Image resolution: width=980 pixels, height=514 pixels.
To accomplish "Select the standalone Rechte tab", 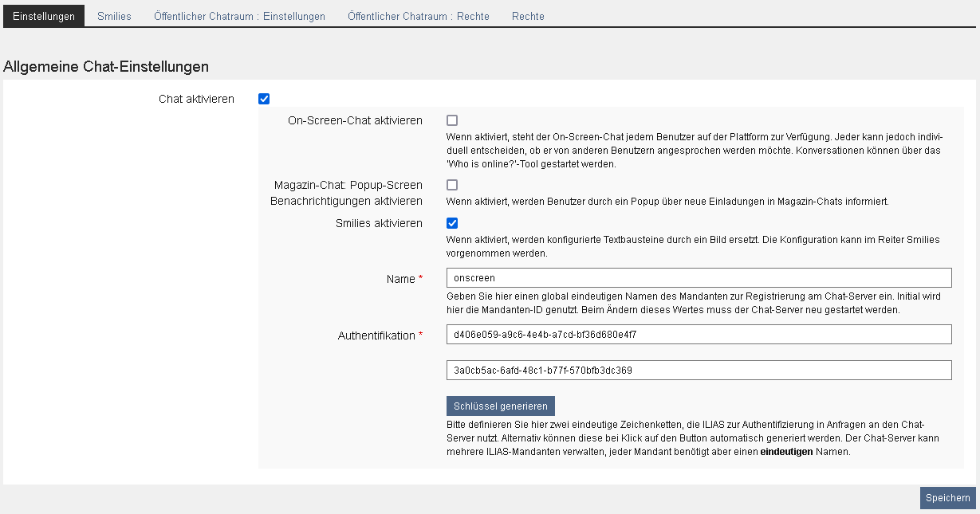I will pos(528,16).
